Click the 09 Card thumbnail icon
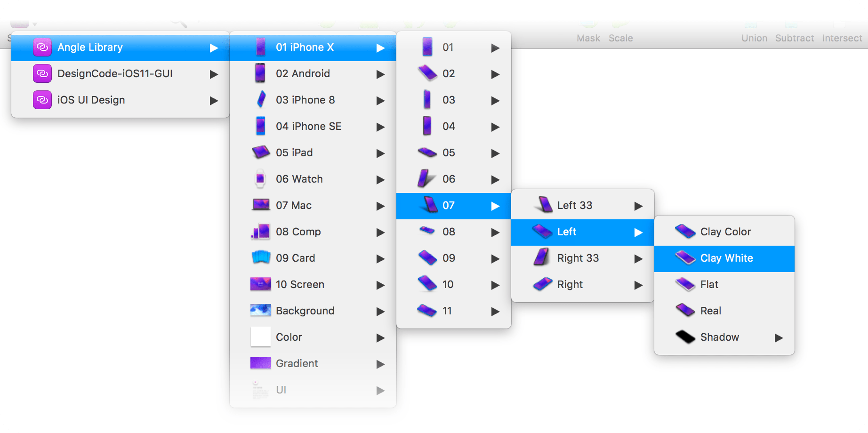 point(261,257)
